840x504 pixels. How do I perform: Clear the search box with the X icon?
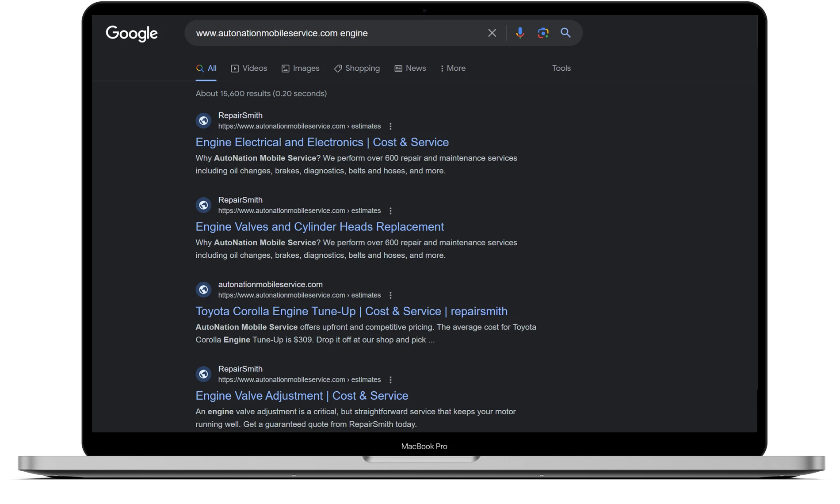pyautogui.click(x=492, y=33)
